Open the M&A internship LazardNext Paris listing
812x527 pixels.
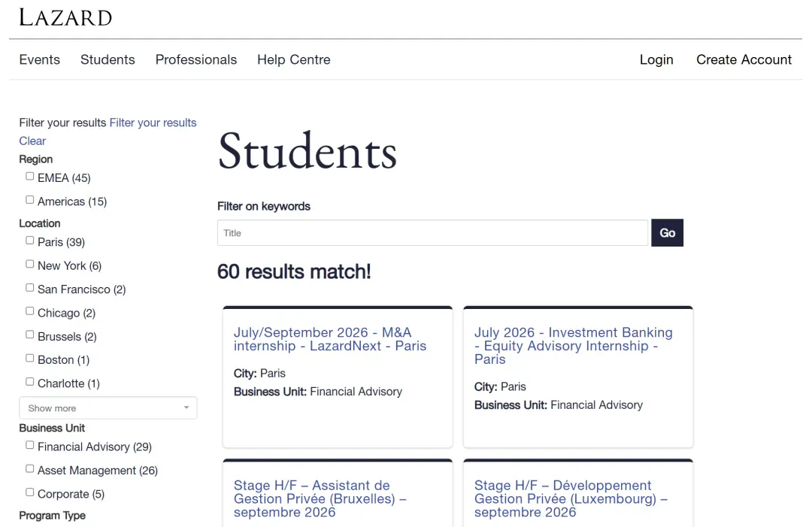coord(329,339)
